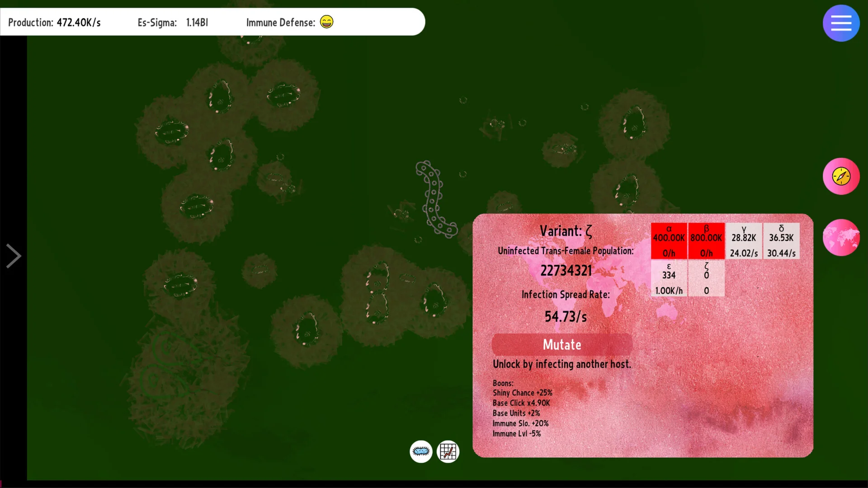Select the beta variant cell
The image size is (868, 488).
click(x=706, y=241)
